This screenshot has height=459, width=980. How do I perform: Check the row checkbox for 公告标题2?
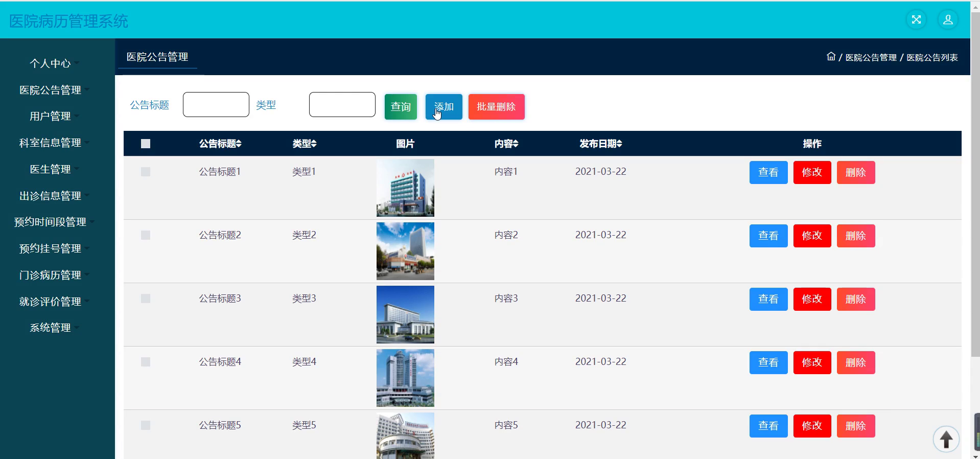coord(146,235)
